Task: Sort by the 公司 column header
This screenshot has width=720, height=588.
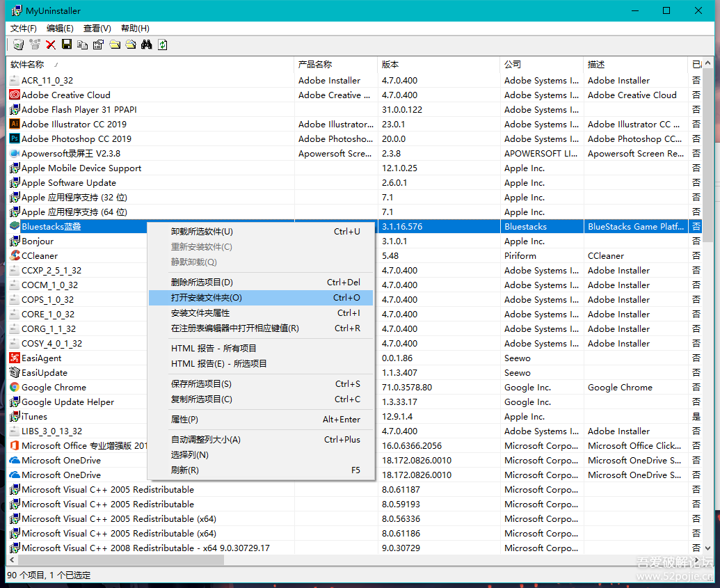Action: click(542, 65)
